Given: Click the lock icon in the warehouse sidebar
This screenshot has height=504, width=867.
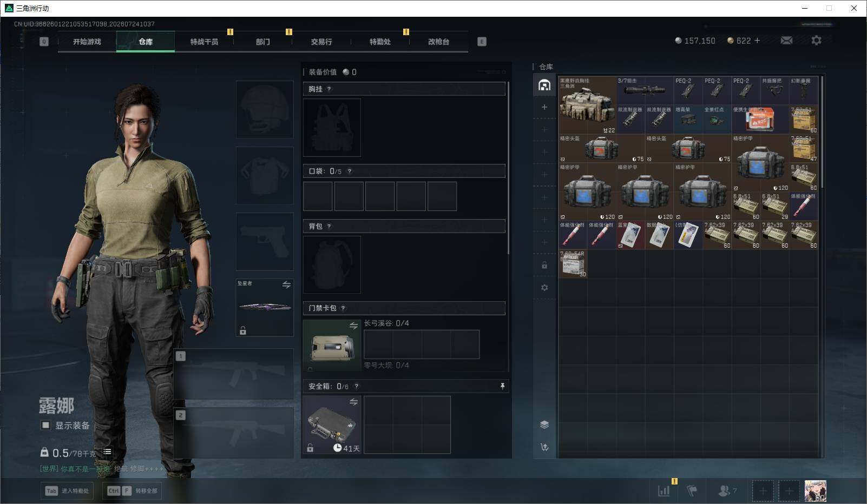Looking at the screenshot, I should tap(544, 265).
